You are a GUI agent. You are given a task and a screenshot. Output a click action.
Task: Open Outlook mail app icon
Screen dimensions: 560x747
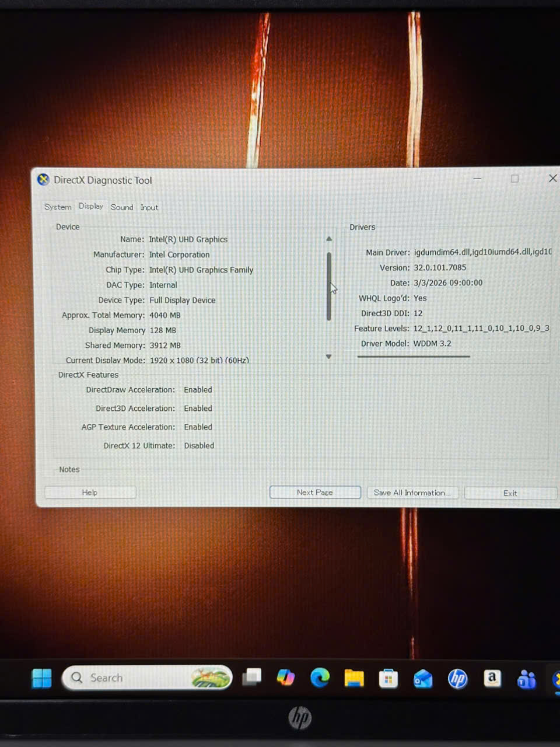423,679
